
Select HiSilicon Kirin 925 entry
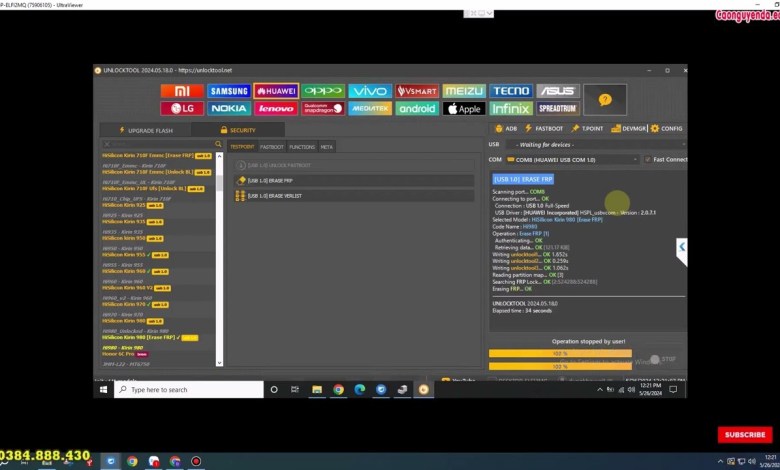[x=132, y=205]
